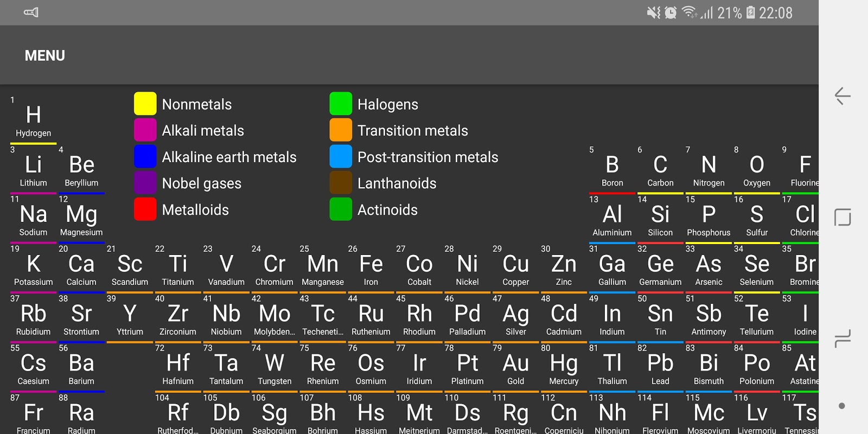The image size is (868, 434).
Task: Tap the Wi-Fi icon in status bar
Action: [x=688, y=12]
